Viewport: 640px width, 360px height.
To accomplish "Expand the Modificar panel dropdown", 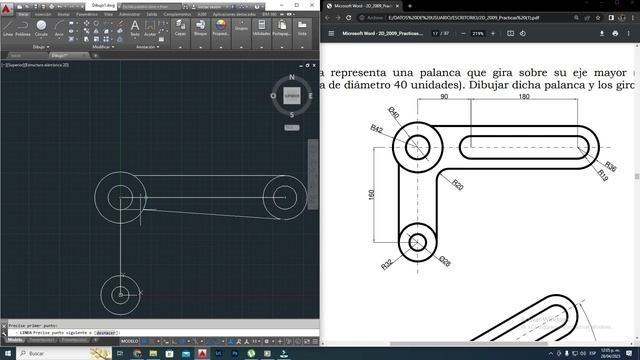I will click(x=103, y=47).
